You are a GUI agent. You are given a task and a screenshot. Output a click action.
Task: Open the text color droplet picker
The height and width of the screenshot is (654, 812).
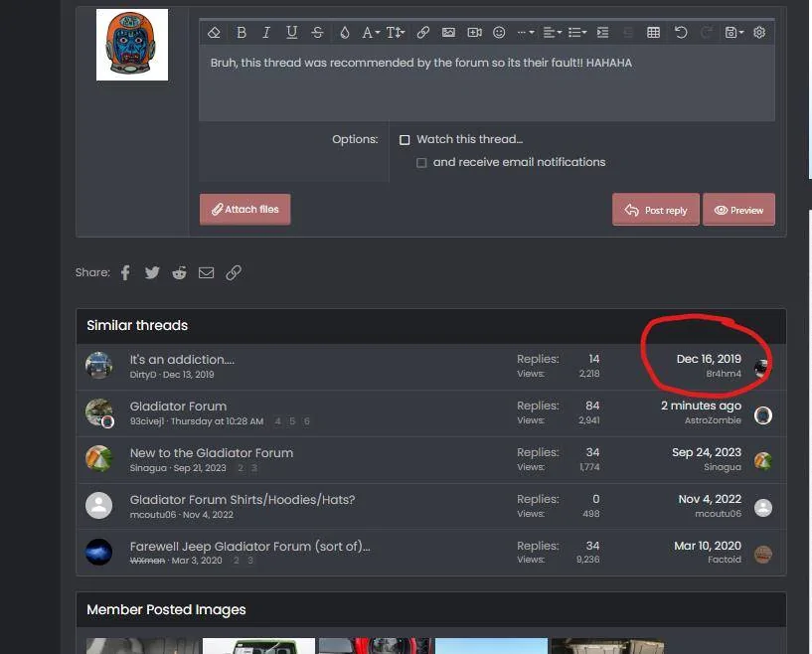point(344,33)
